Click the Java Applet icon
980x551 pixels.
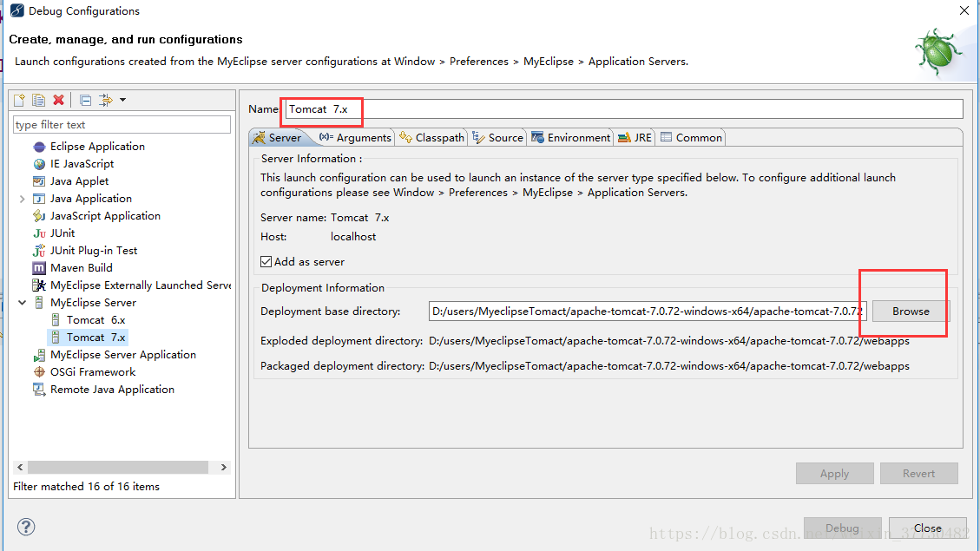39,181
